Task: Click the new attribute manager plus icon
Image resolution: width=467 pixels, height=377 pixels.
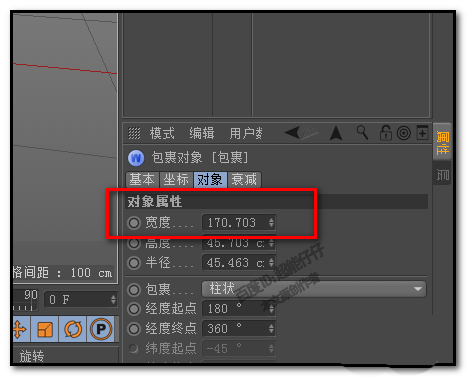Action: 422,133
